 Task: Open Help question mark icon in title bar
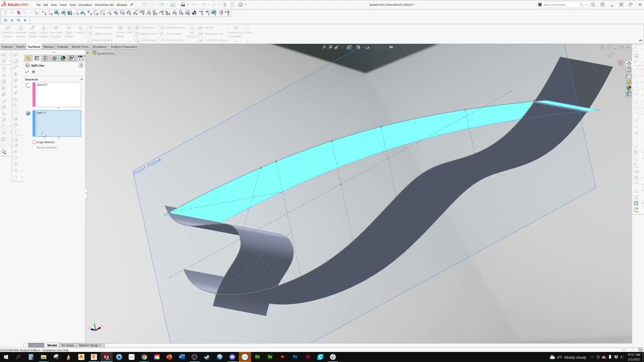[602, 5]
